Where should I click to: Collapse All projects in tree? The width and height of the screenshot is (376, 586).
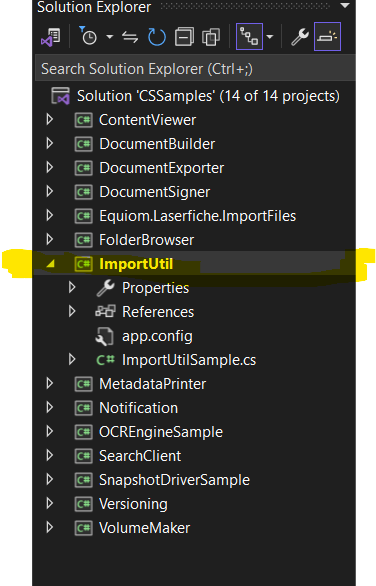184,37
